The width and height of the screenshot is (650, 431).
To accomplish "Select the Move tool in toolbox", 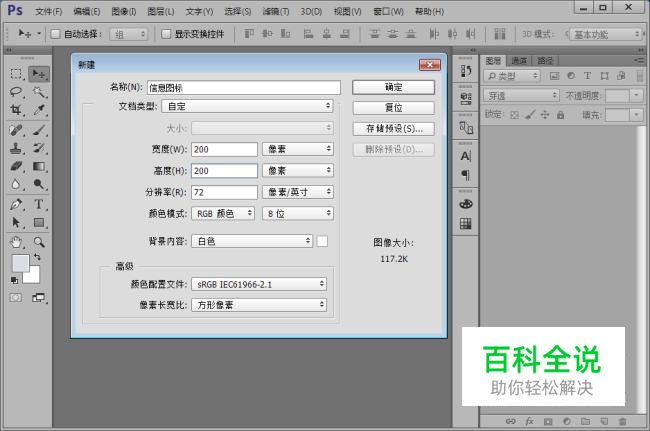I will (x=39, y=74).
